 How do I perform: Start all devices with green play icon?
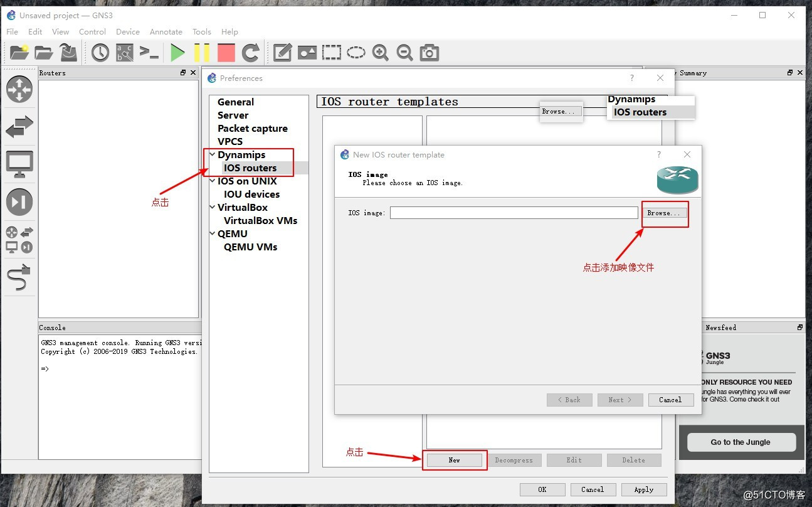click(177, 53)
